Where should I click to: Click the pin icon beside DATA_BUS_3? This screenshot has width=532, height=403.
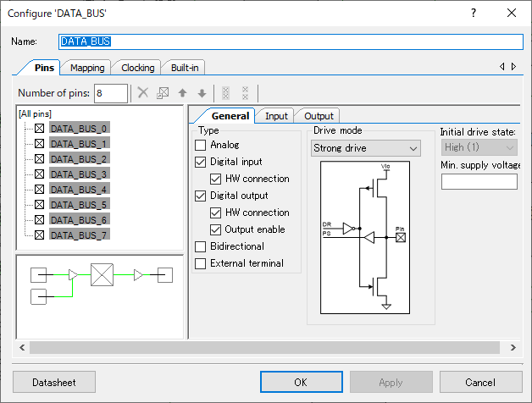click(39, 174)
